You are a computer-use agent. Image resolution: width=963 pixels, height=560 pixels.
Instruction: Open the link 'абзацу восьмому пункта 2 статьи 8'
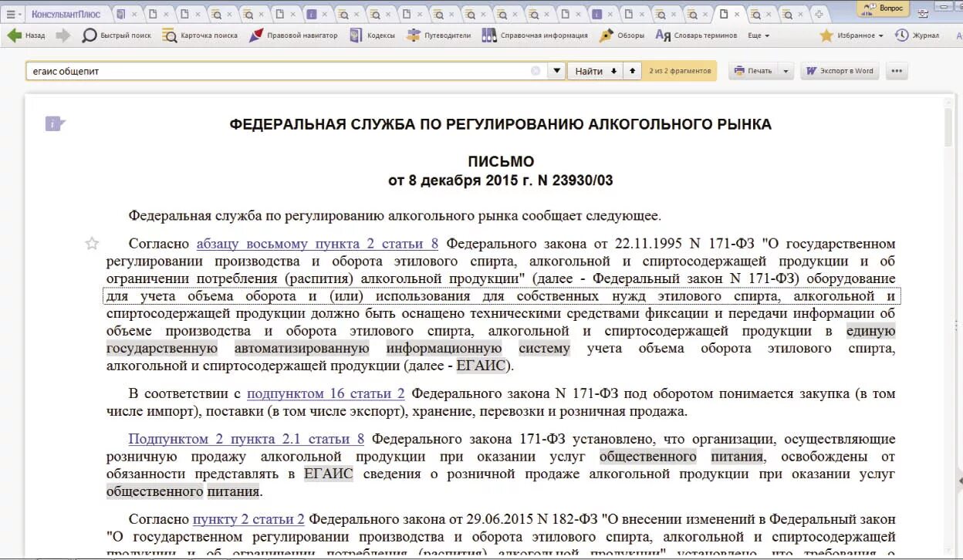tap(317, 244)
